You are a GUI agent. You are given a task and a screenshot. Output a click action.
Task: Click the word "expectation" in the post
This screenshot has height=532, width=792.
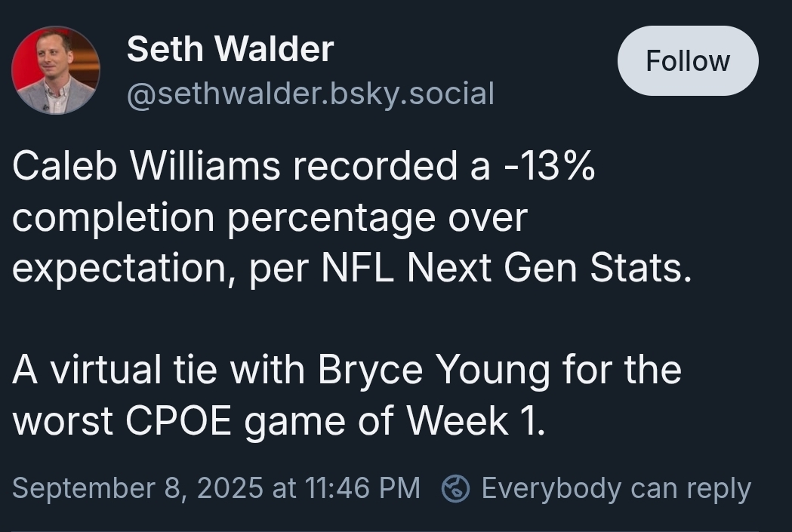tap(120, 269)
